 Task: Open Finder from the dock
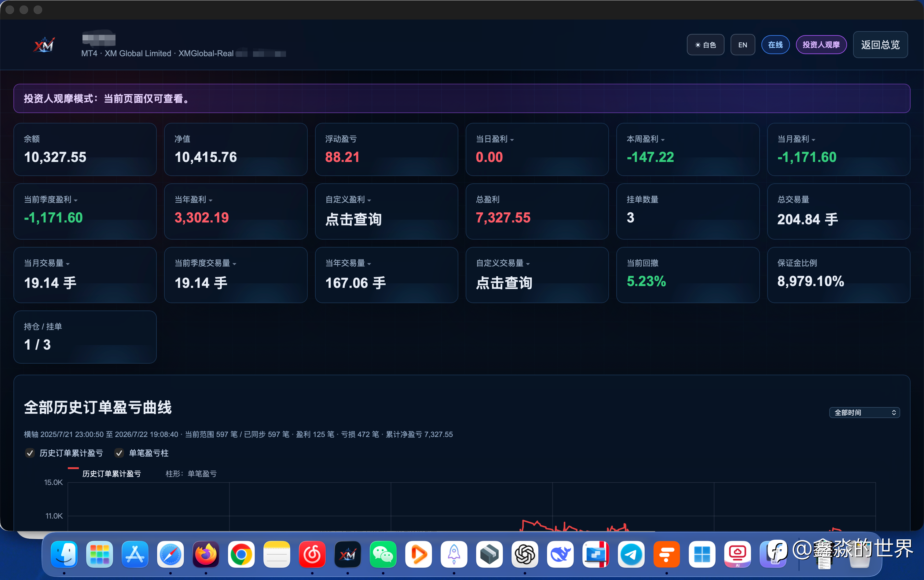click(64, 554)
